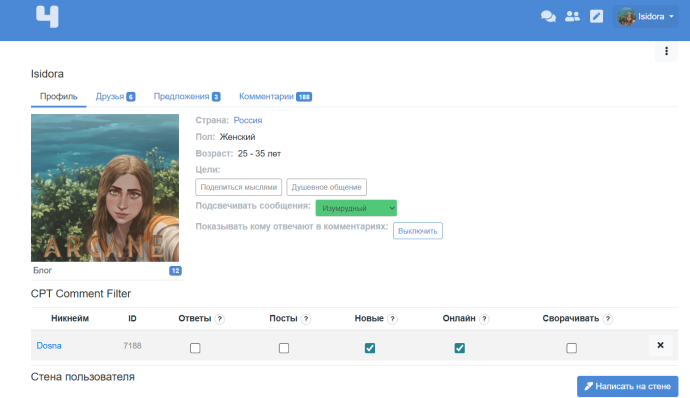The height and width of the screenshot is (398, 690).
Task: Open the Arcane profile picture
Action: (105, 188)
